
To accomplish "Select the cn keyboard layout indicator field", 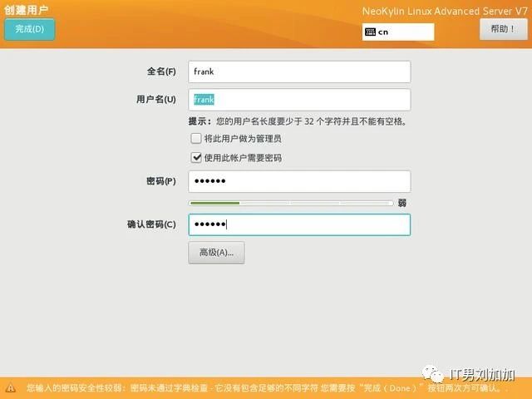I will [398, 32].
